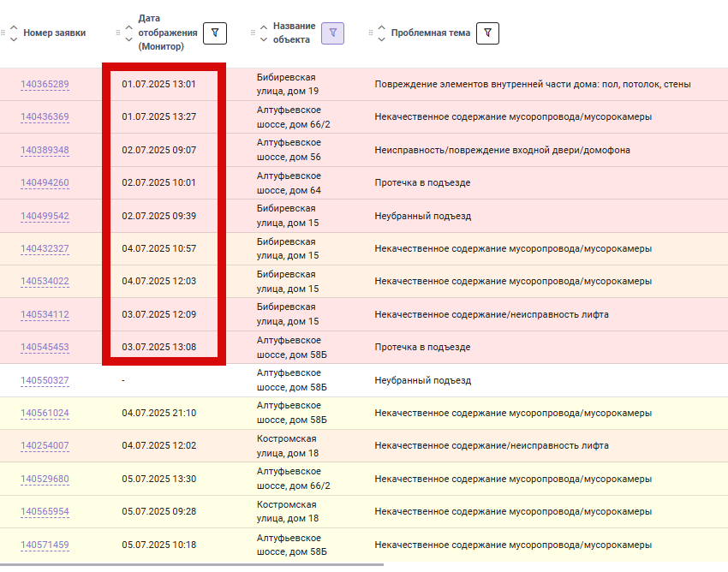Sort ascending by Номер заявки
Viewport: 728px width, 572px height.
coord(14,27)
